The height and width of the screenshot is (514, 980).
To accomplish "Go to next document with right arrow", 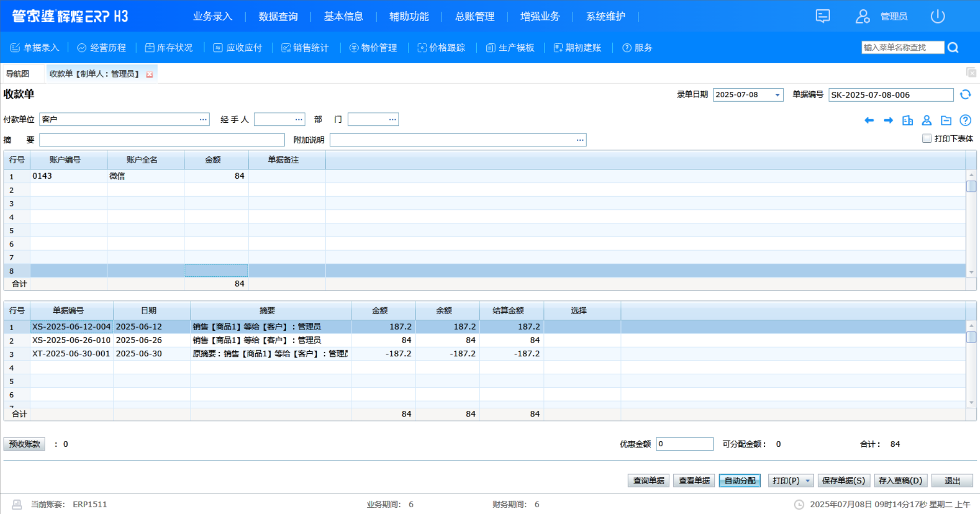I will click(x=888, y=120).
